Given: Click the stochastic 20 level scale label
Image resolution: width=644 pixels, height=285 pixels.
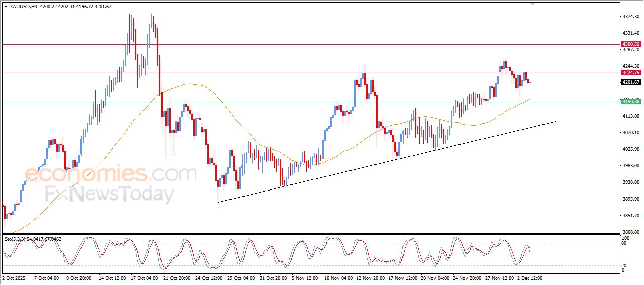Looking at the screenshot, I should point(625,265).
